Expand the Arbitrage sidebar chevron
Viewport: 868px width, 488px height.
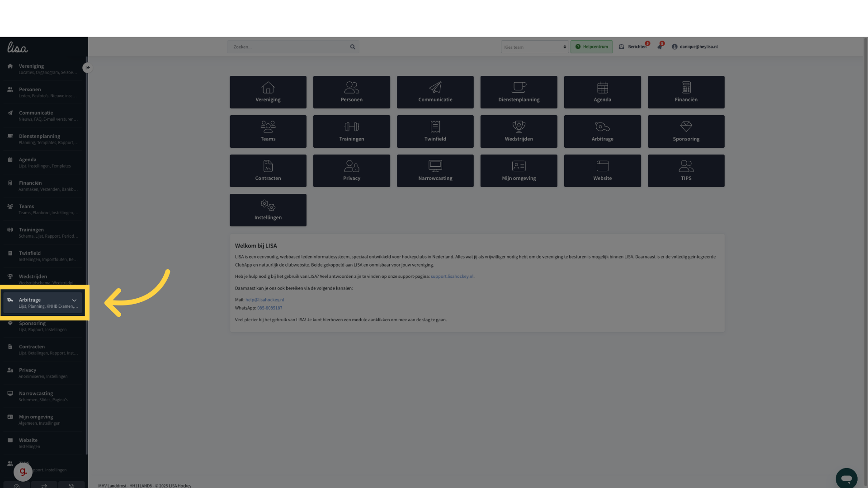[75, 300]
